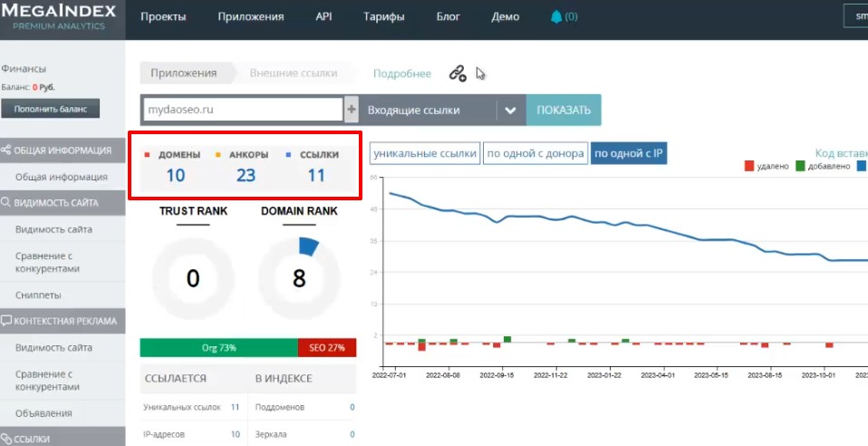Expand the Ссылки sidebar section
868x446 pixels.
(x=63, y=438)
